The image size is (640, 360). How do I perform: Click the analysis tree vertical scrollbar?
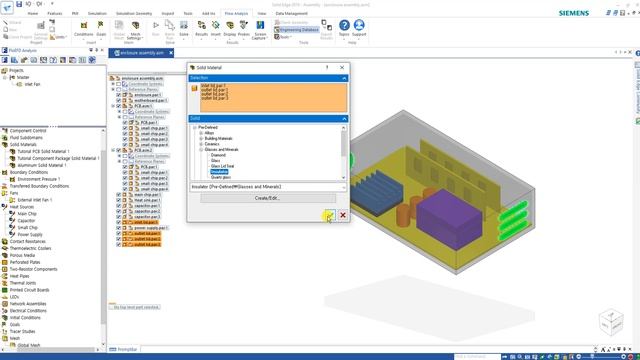click(x=103, y=237)
